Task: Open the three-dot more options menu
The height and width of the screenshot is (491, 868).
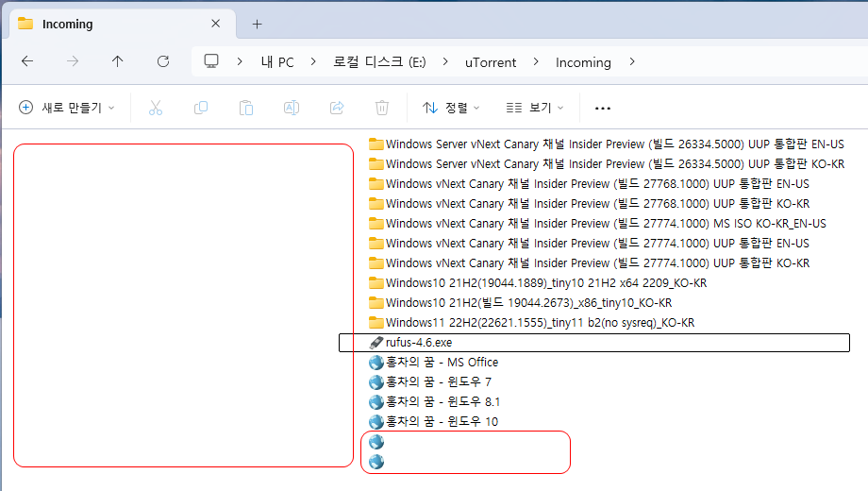Action: click(x=602, y=108)
